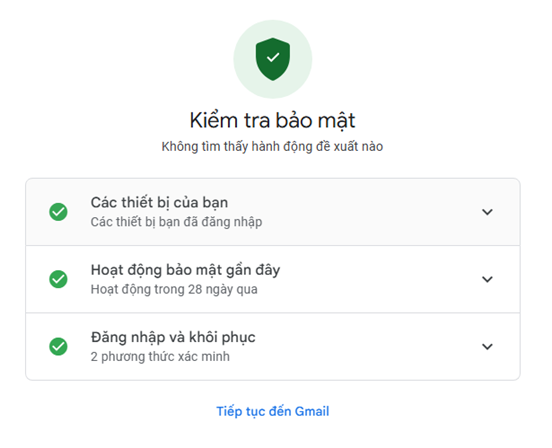
Task: Open the Đăng nhập và khôi phục section title
Action: (173, 337)
